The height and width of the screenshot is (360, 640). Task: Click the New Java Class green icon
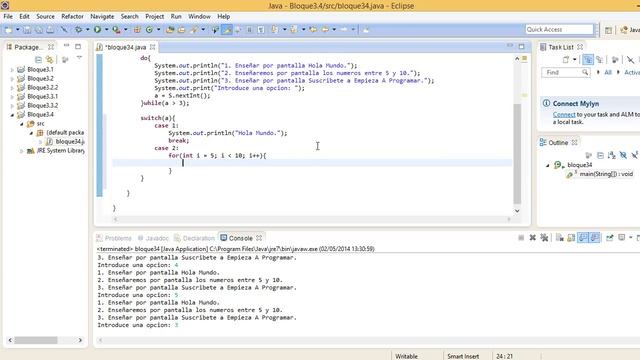coord(149,30)
